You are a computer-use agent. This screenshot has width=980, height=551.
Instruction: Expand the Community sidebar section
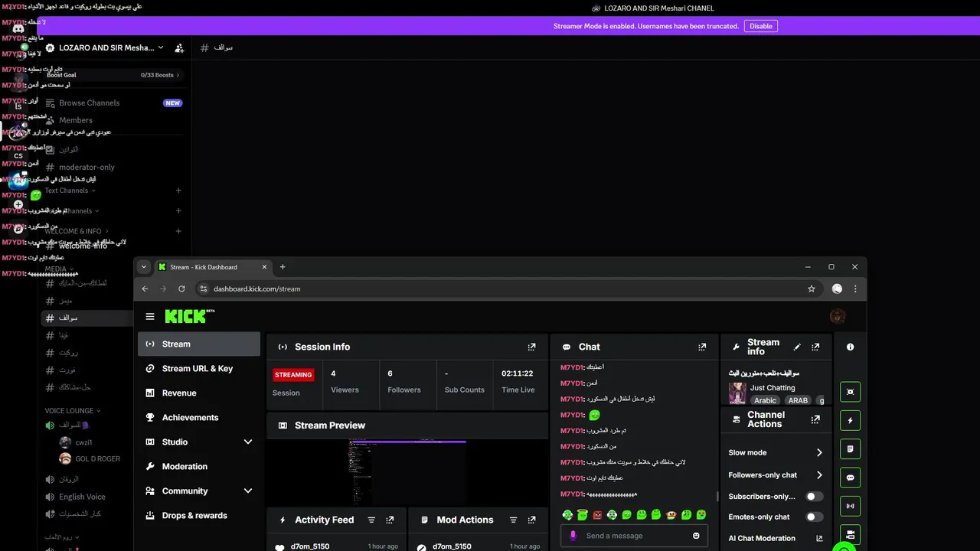(x=247, y=491)
